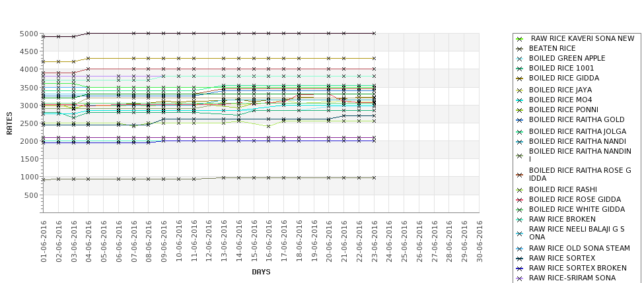Click the RATES y-axis title
Viewport: 644px width, 283px height.
coord(9,123)
